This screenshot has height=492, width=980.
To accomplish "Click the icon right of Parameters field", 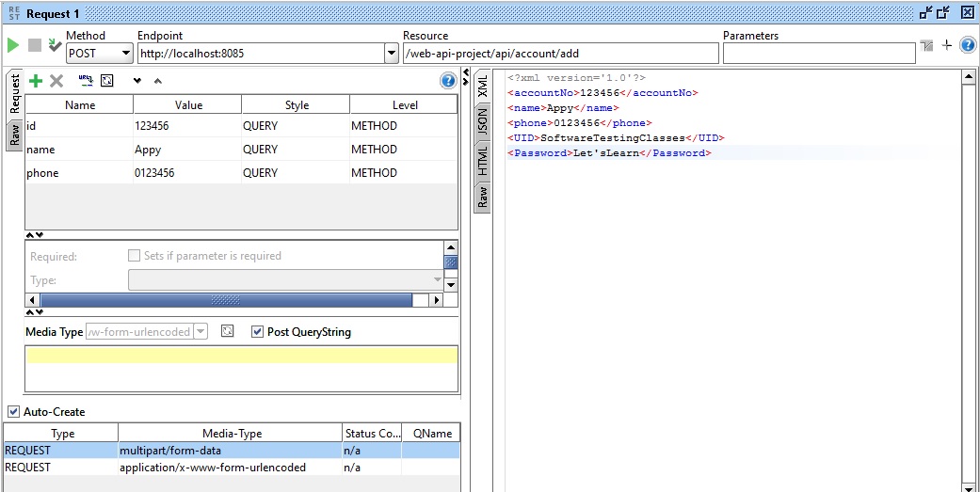I will point(926,45).
